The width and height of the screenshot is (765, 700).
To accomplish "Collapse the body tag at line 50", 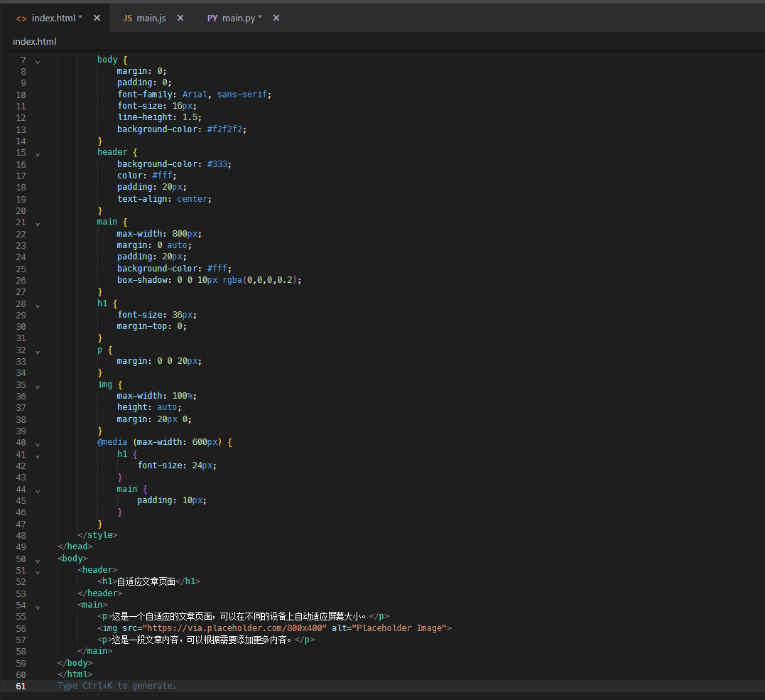I will [38, 561].
